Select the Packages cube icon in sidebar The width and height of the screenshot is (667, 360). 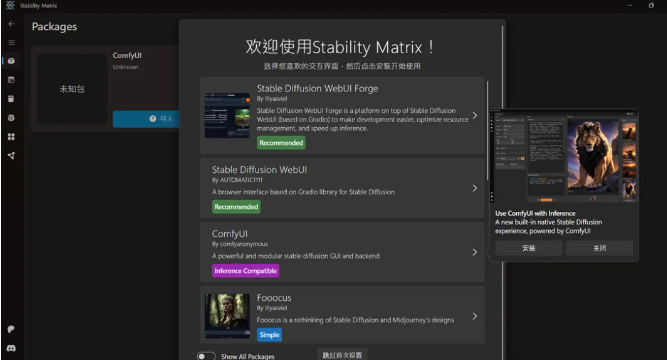(x=11, y=61)
